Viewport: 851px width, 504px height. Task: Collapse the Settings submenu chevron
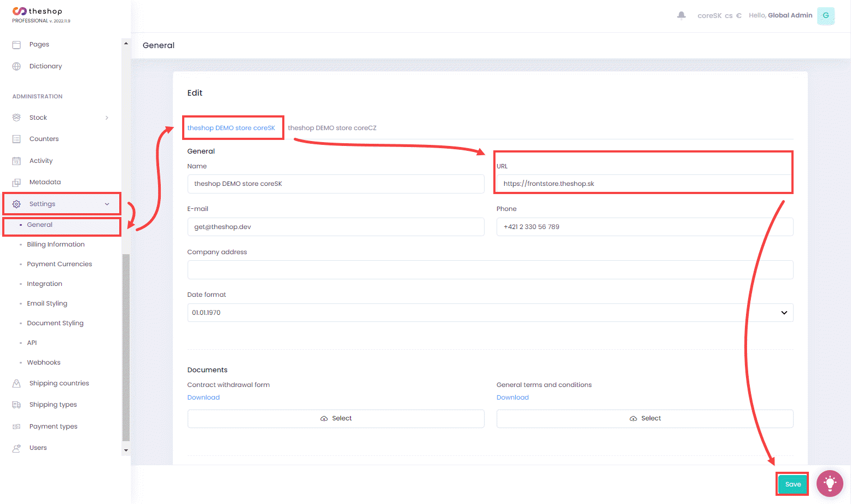(107, 204)
